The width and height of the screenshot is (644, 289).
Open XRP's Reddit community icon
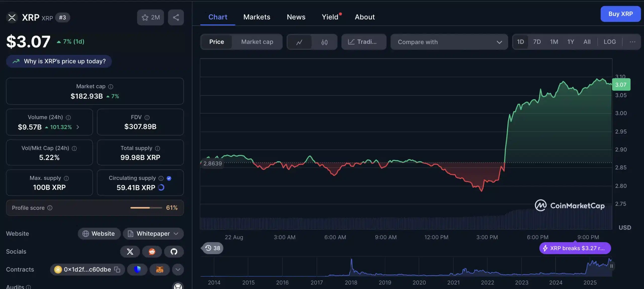click(x=152, y=252)
